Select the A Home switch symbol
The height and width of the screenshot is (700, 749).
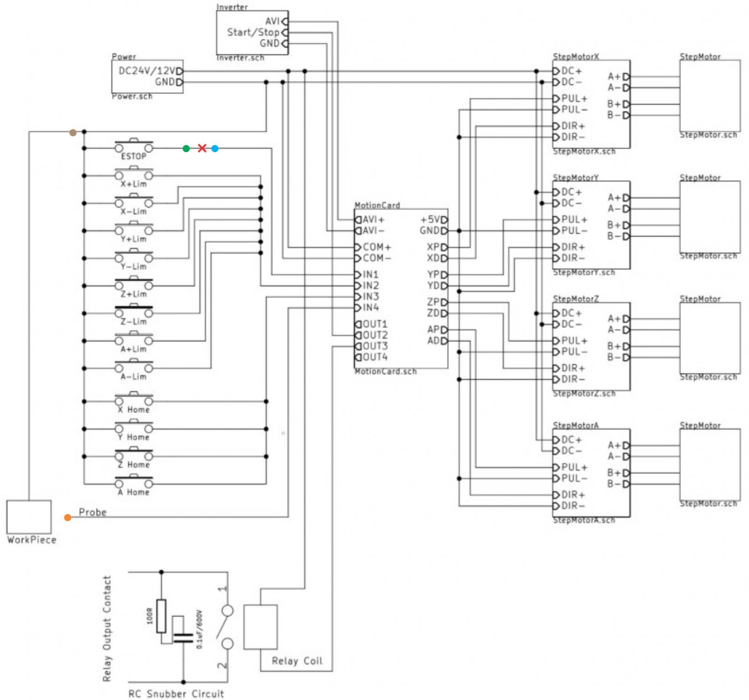134,483
